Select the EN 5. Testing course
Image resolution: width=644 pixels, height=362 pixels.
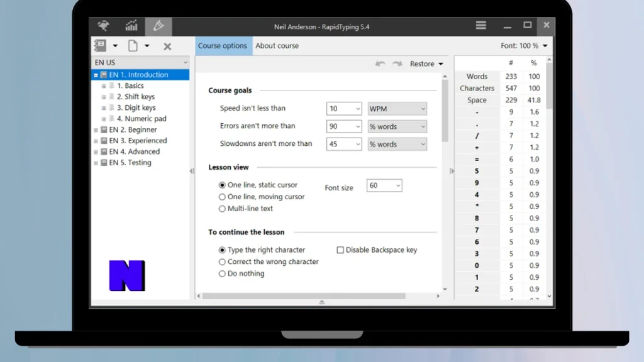[130, 163]
